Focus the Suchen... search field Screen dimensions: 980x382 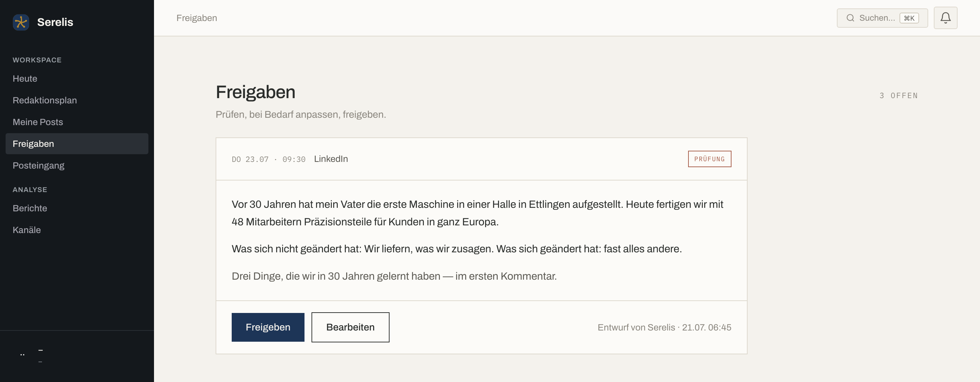[882, 18]
